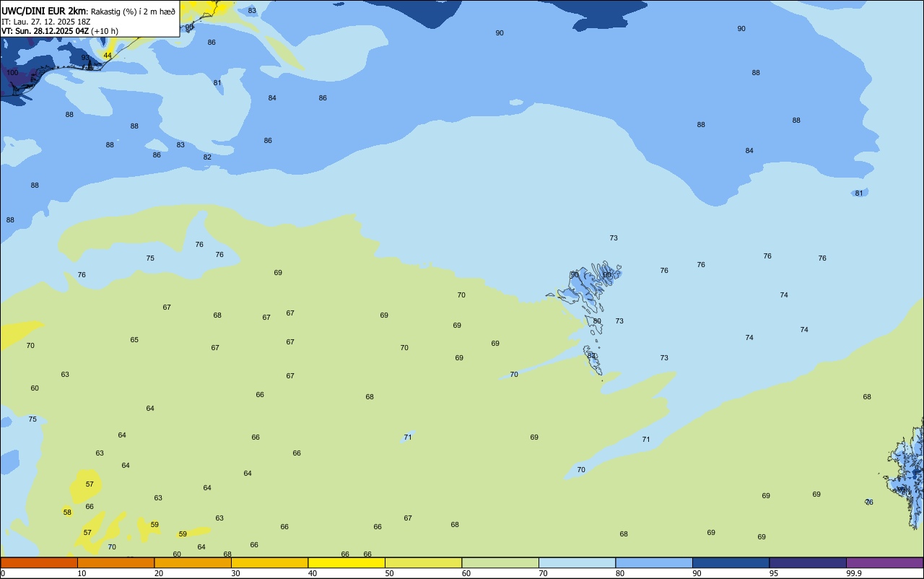Click the legend tick label '50'
Screen dimensions: 924x579
(389, 573)
